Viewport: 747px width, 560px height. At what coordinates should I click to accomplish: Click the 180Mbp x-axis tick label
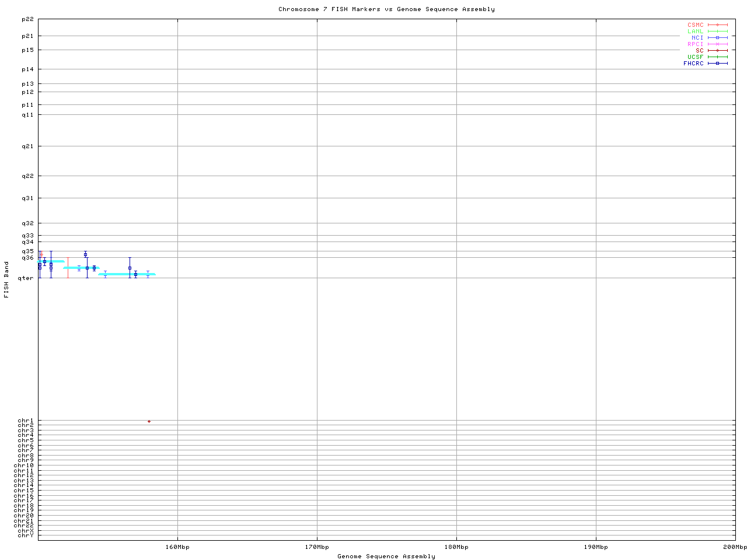coord(456,547)
